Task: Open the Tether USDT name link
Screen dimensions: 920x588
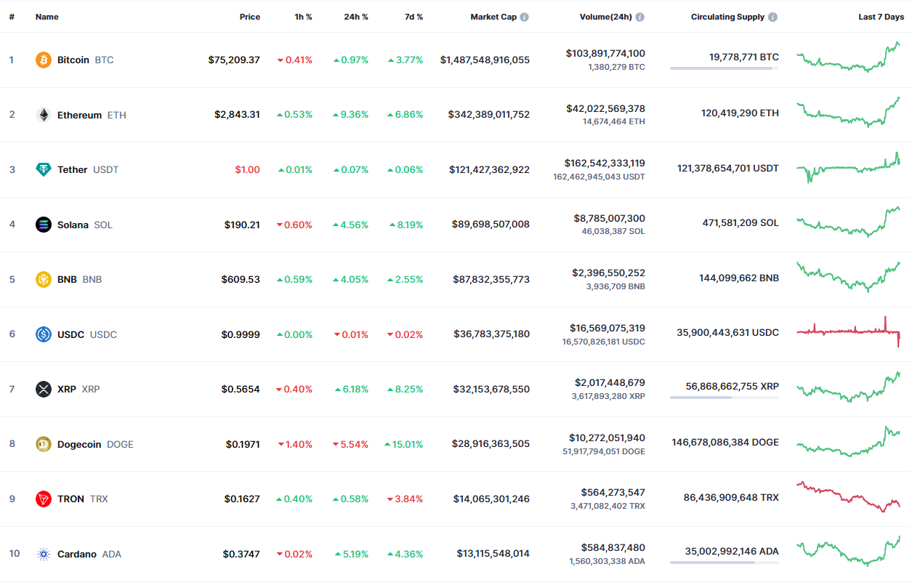Action: coord(88,169)
